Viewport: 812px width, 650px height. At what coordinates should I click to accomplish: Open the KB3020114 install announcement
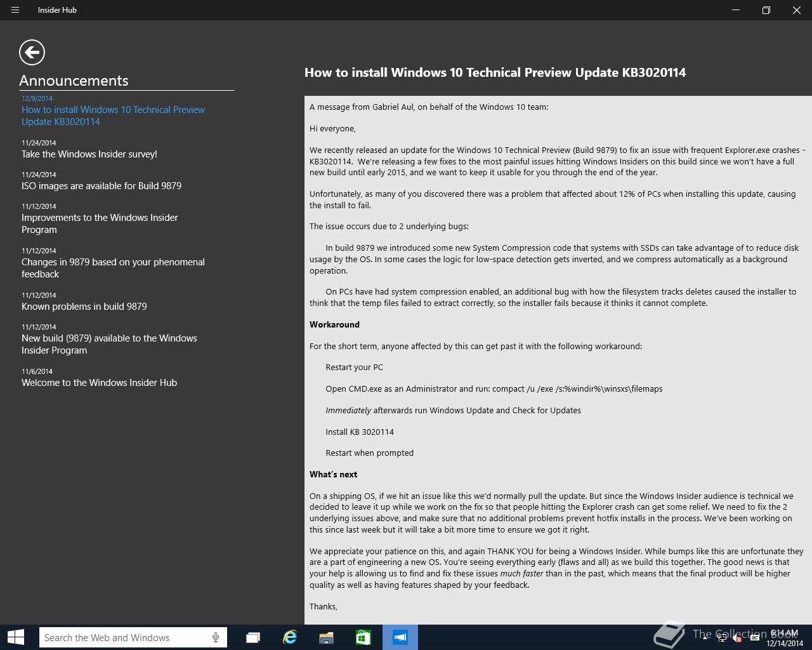[x=113, y=116]
